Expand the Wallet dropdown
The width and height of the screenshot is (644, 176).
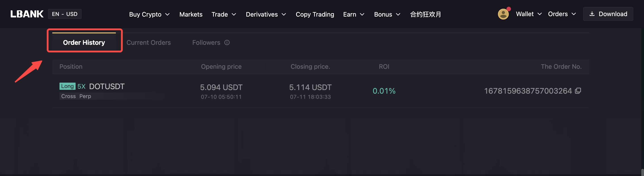(528, 14)
